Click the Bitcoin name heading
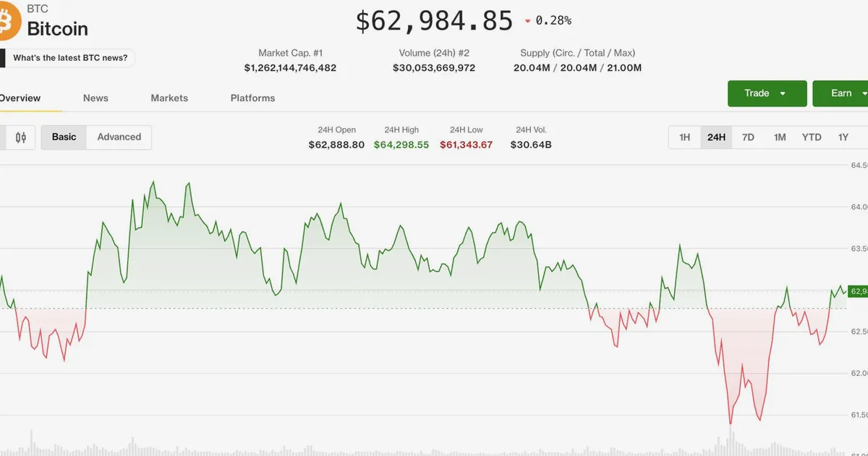Viewport: 868px width, 456px height. [58, 29]
